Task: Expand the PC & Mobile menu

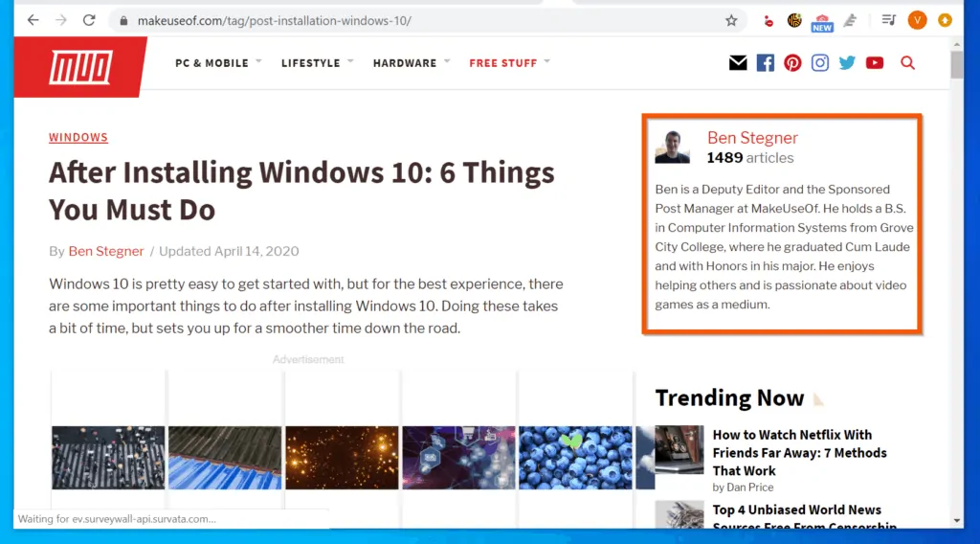Action: coord(218,63)
